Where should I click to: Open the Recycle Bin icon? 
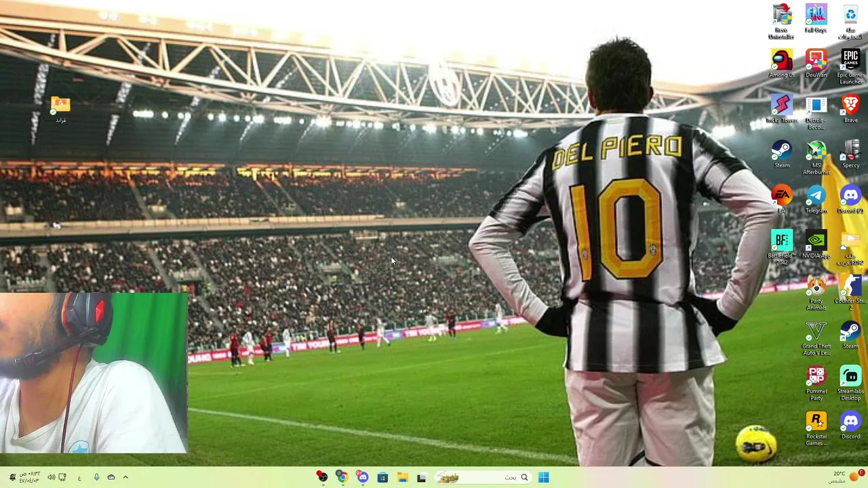(850, 22)
